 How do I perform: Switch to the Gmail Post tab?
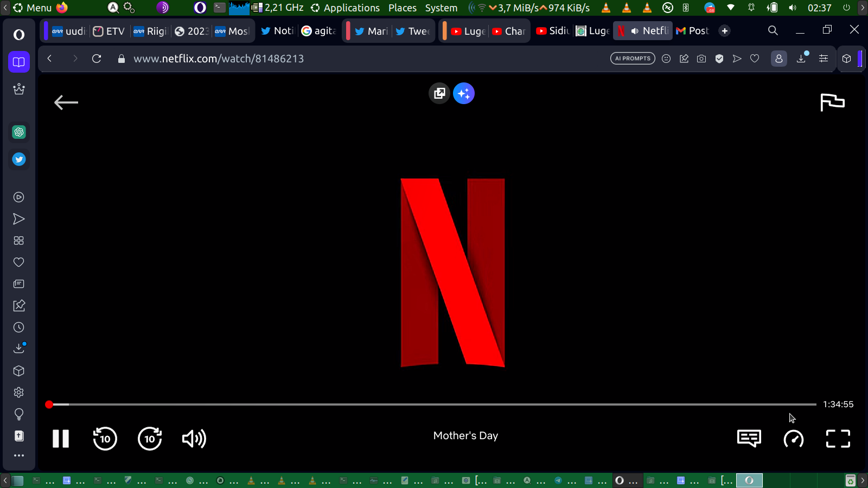(692, 31)
